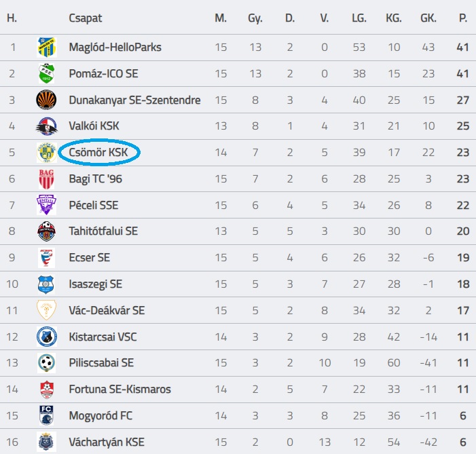The height and width of the screenshot is (454, 476).
Task: Click the Valkói KSK club crest
Action: 46,126
